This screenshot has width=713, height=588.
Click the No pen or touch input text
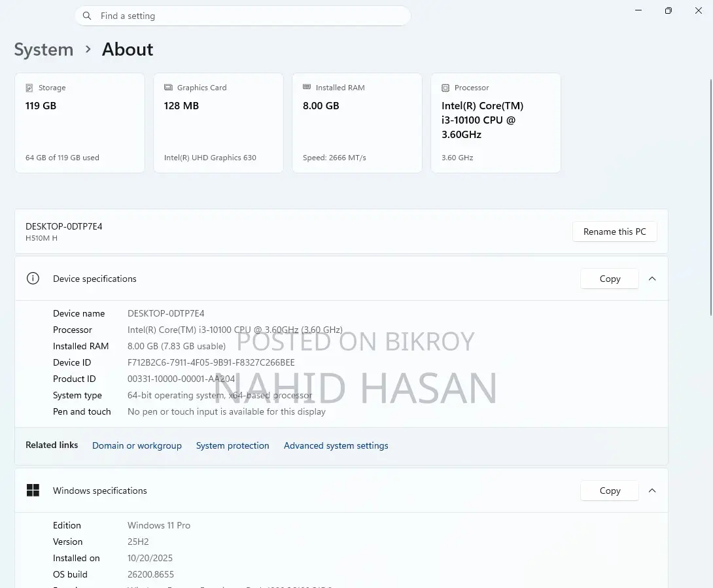point(226,411)
